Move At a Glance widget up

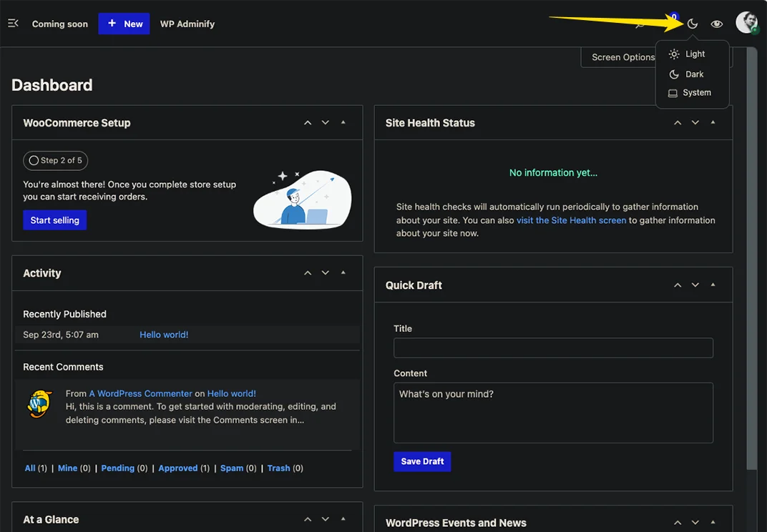[308, 519]
